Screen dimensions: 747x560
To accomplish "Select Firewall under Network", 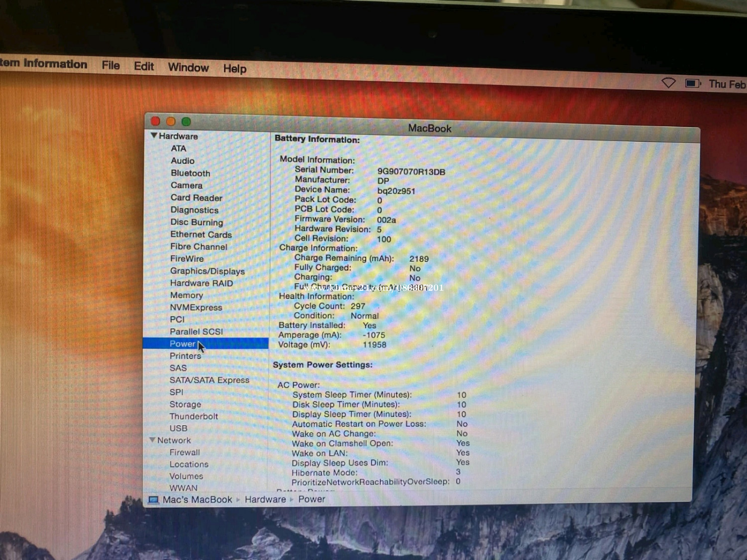I will (x=184, y=452).
